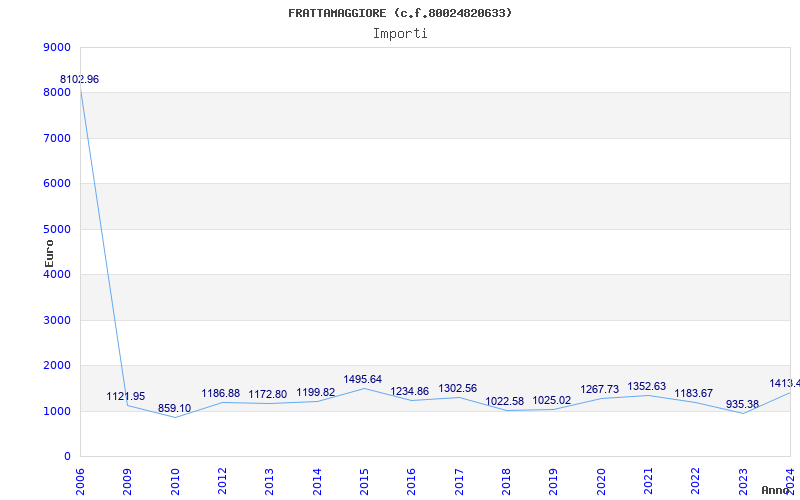Click the x-axis year 2010

coord(174,482)
